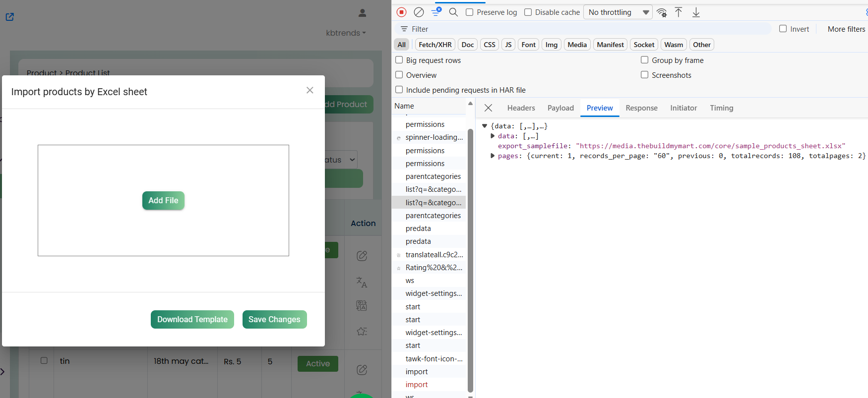
Task: Click the Active status button in tin row
Action: [317, 363]
